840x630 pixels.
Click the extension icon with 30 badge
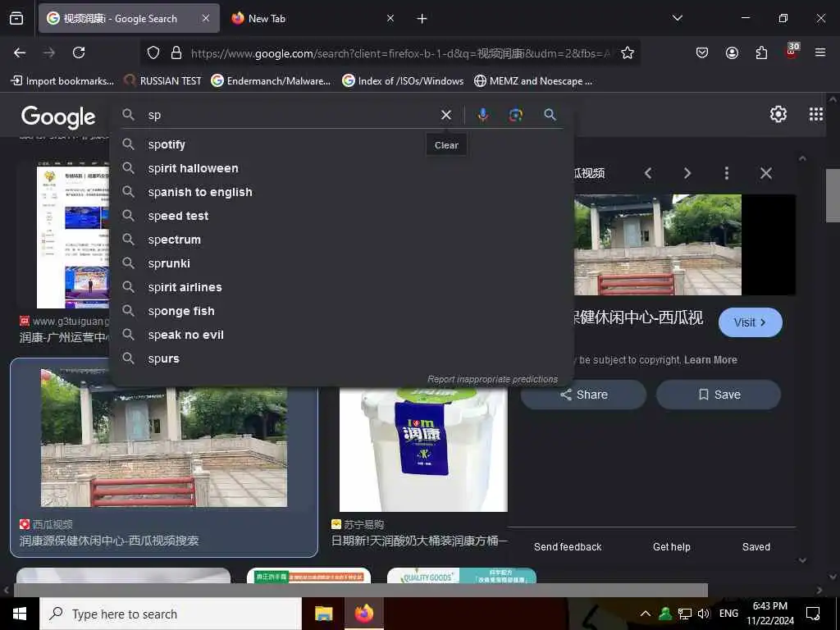click(792, 52)
